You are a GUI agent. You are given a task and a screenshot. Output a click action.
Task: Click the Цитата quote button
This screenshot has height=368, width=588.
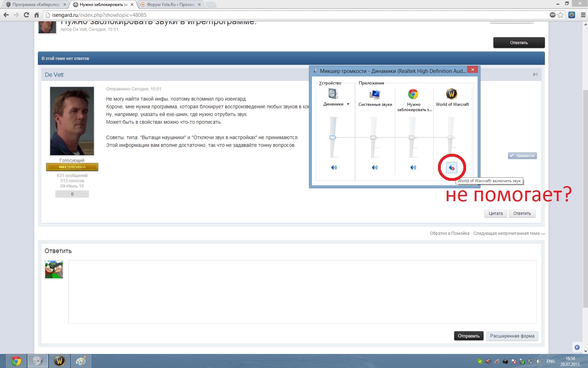(x=495, y=213)
